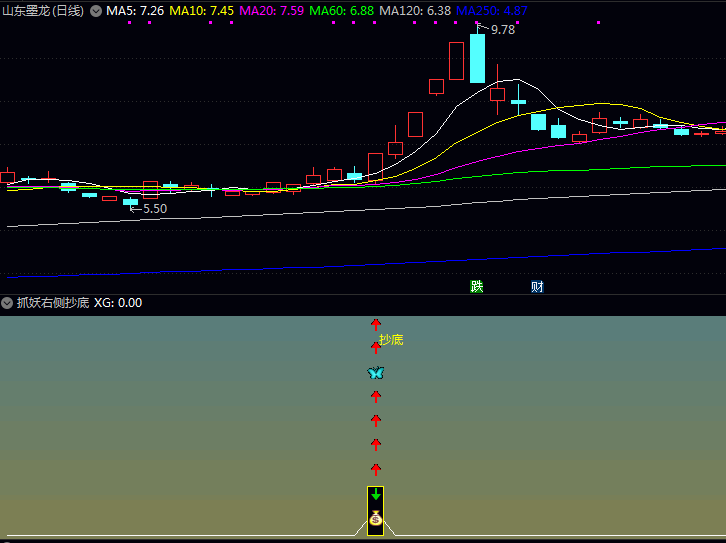
Task: Click the blue 财 event marker
Action: point(537,287)
